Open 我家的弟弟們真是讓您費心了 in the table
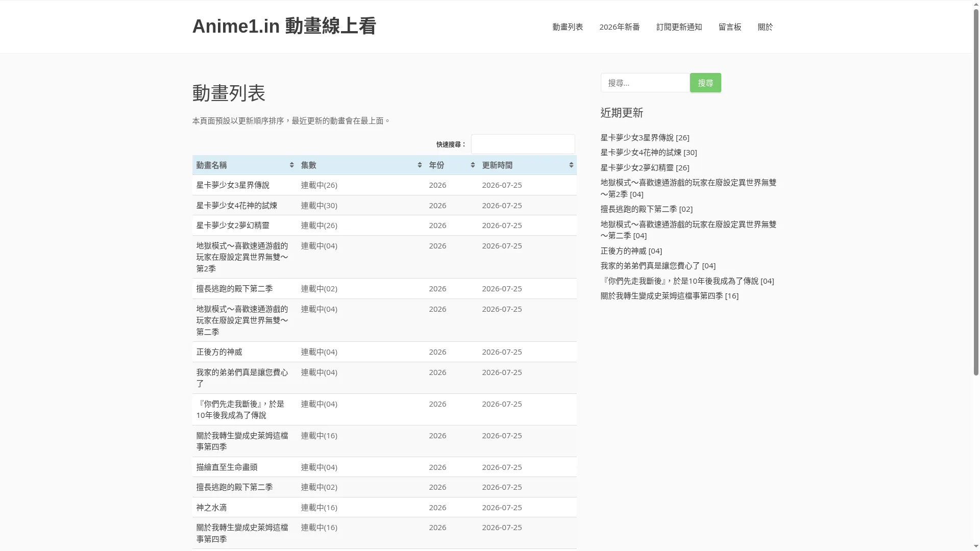Image resolution: width=980 pixels, height=551 pixels. click(242, 378)
